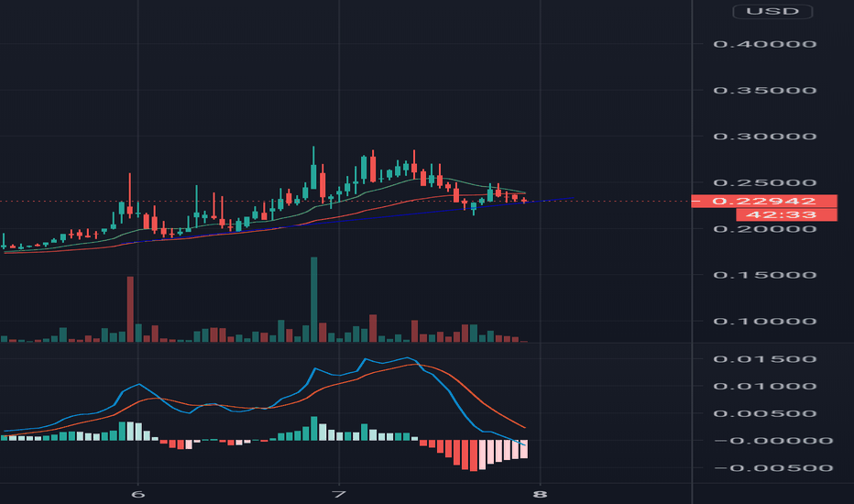Image resolution: width=854 pixels, height=504 pixels.
Task: Click the 0.30000 price axis label
Action: click(x=765, y=137)
